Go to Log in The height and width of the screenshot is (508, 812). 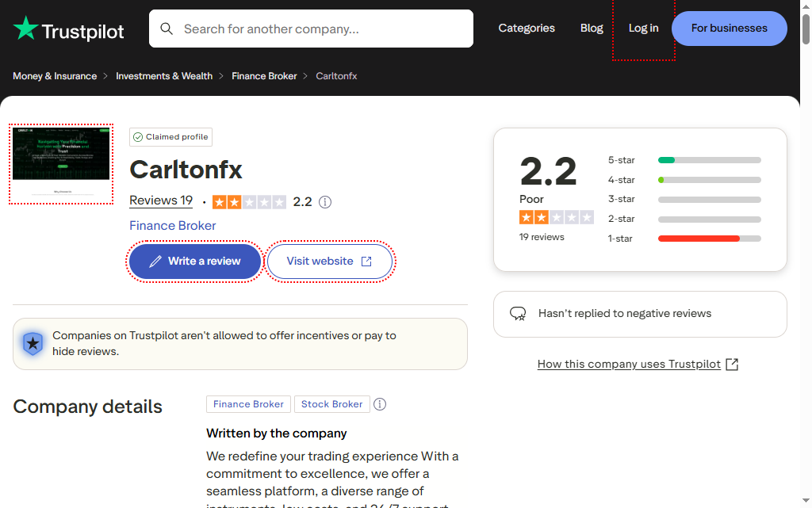644,28
